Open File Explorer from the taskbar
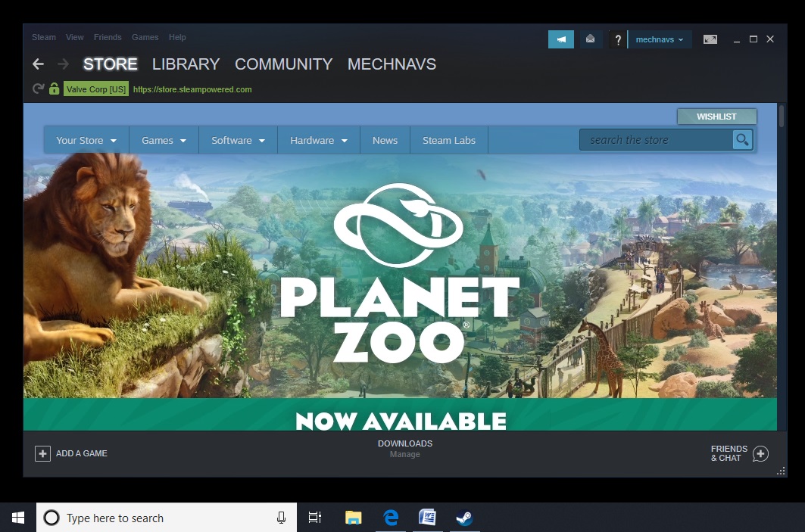This screenshot has height=532, width=805. tap(353, 518)
